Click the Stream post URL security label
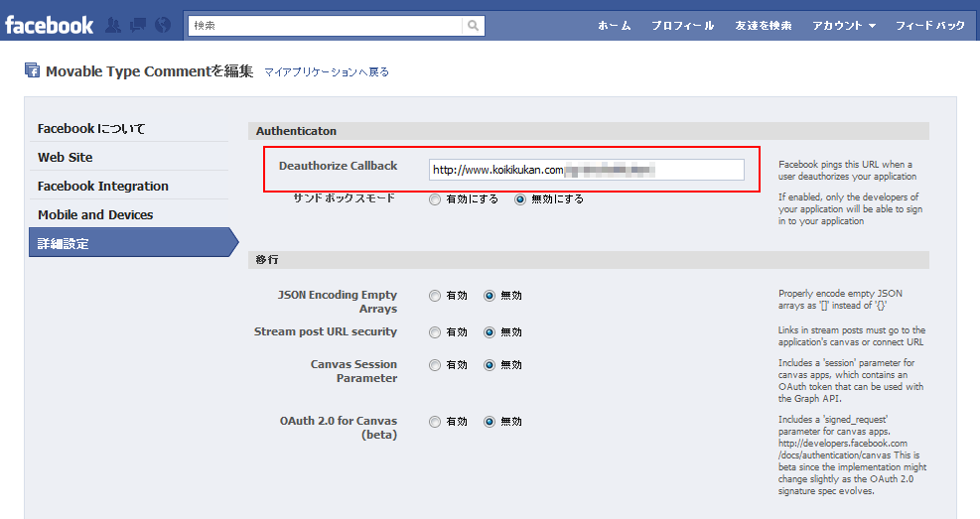Image resolution: width=980 pixels, height=519 pixels. [326, 332]
